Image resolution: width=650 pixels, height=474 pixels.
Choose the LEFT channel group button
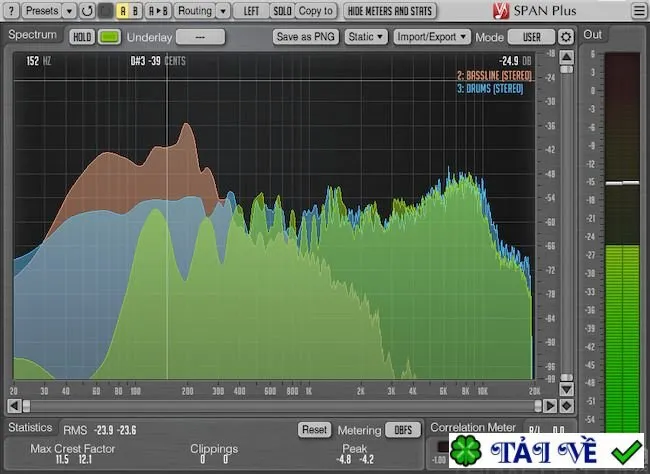(x=251, y=11)
